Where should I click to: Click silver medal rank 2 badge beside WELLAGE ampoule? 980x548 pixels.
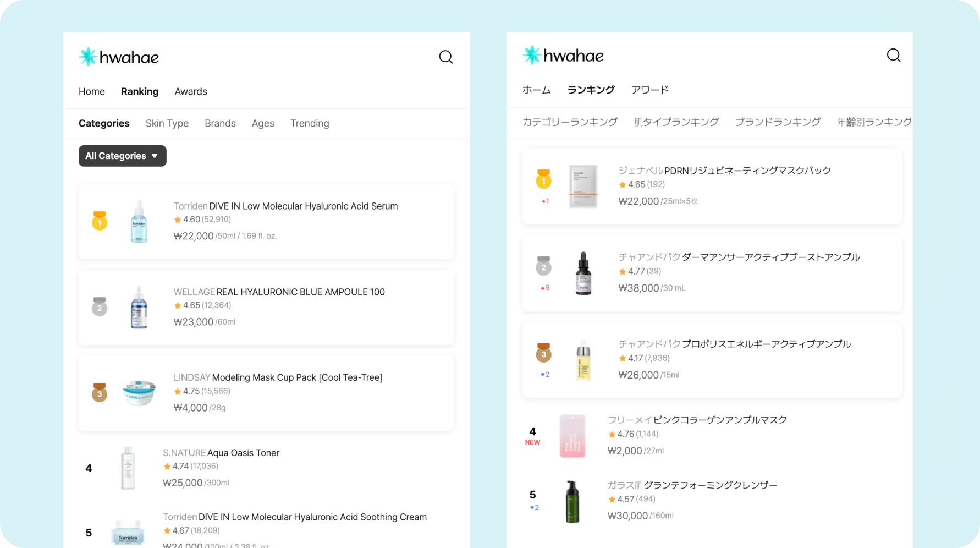(x=100, y=306)
